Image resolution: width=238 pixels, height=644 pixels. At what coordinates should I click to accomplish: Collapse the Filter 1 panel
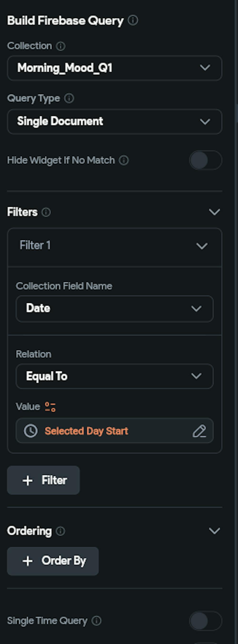202,246
